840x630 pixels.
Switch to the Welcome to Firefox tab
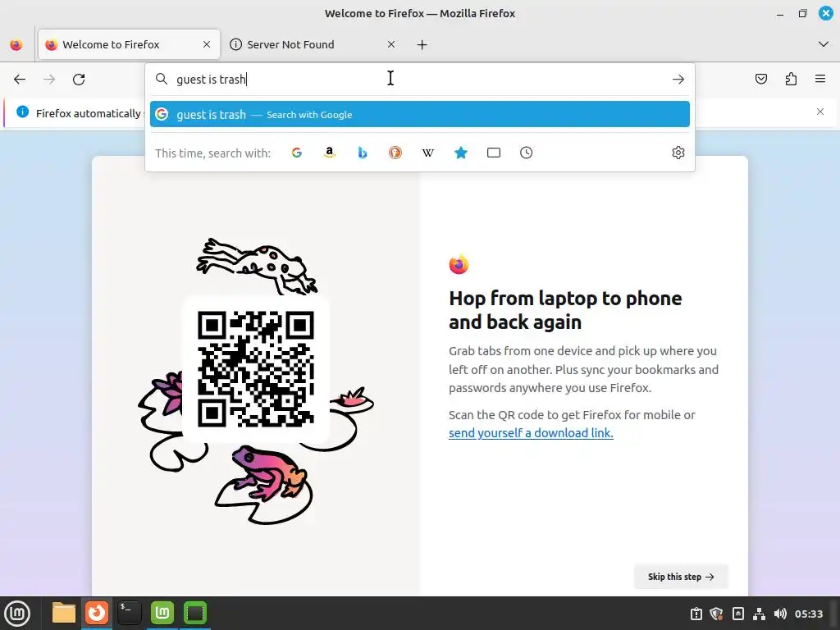point(129,44)
